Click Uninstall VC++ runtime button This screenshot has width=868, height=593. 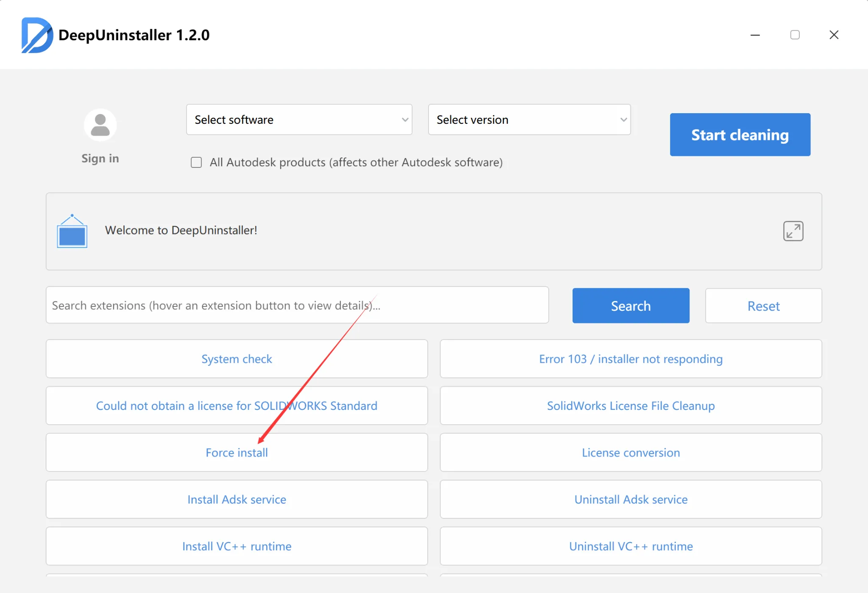coord(630,546)
